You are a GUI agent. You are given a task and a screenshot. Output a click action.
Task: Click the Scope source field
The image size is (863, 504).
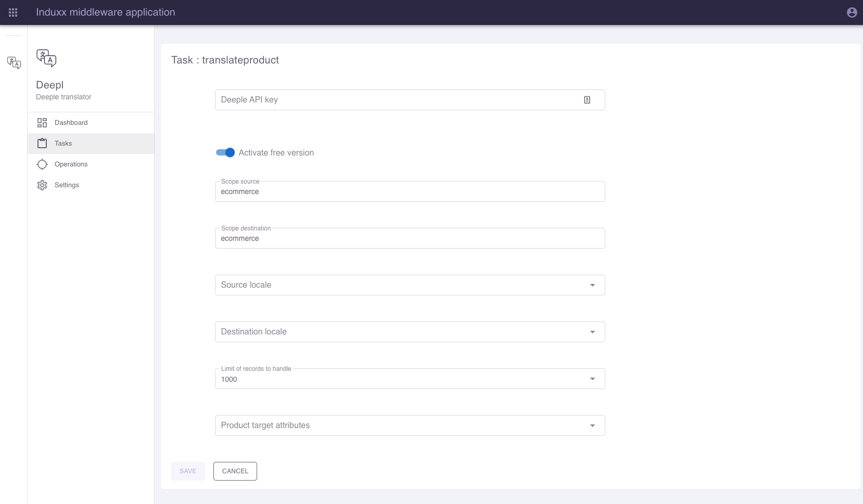coord(410,191)
